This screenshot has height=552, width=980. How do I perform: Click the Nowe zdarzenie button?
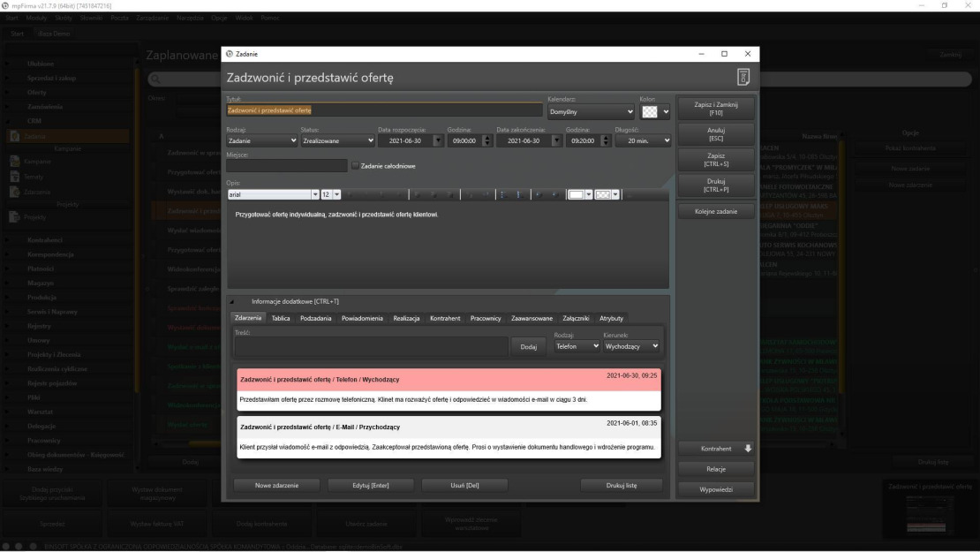(276, 485)
